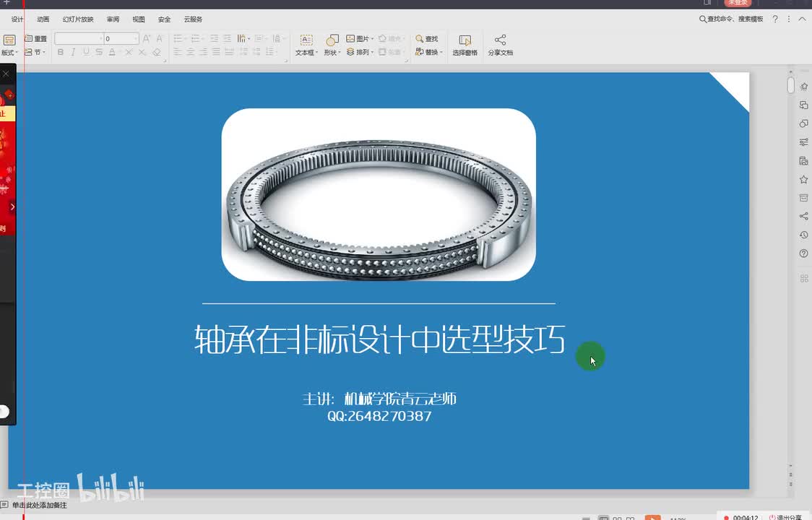Justify text alignment
812x520 pixels.
pyautogui.click(x=217, y=52)
